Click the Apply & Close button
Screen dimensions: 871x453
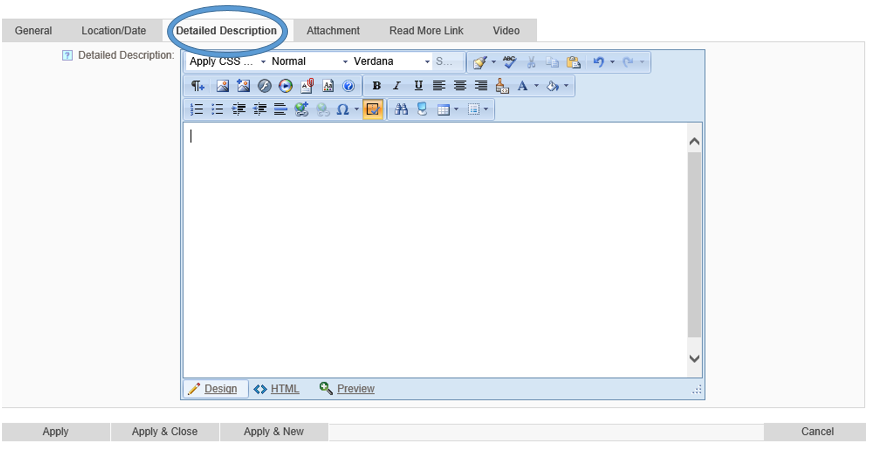[x=164, y=431]
